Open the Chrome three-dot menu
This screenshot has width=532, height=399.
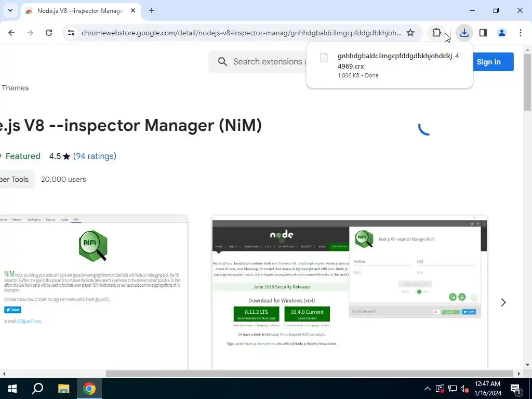pos(521,33)
